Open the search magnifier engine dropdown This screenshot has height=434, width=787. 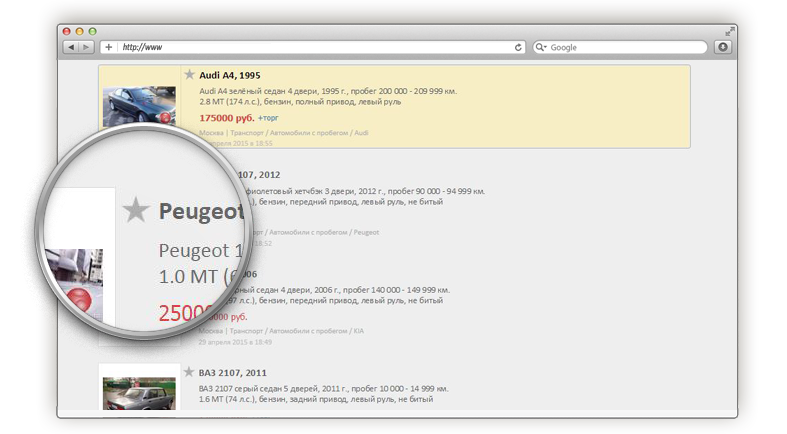541,47
